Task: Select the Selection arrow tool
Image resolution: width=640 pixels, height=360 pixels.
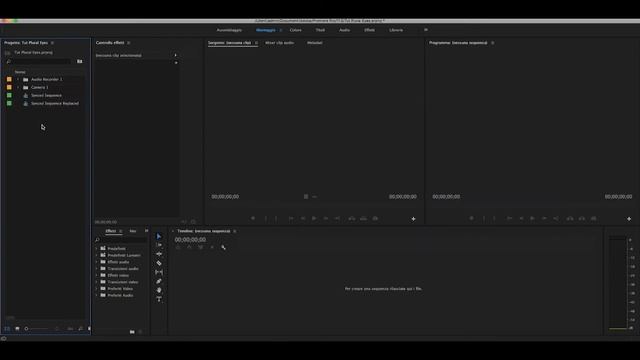Action: 159,236
